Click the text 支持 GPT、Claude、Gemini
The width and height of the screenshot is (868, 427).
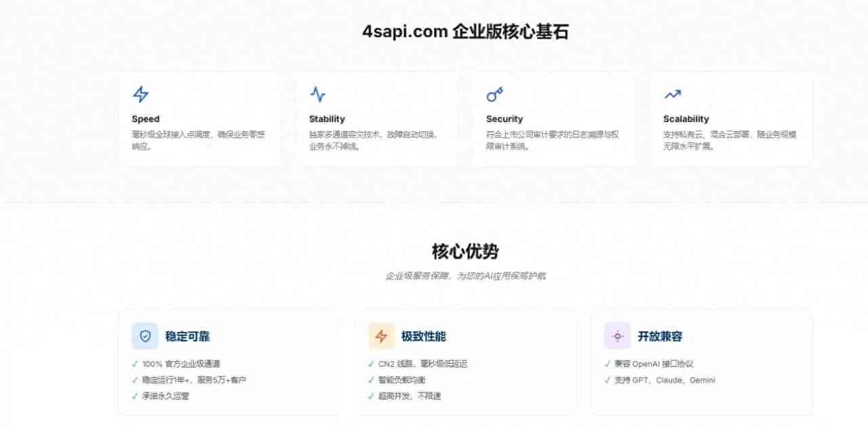click(x=665, y=380)
